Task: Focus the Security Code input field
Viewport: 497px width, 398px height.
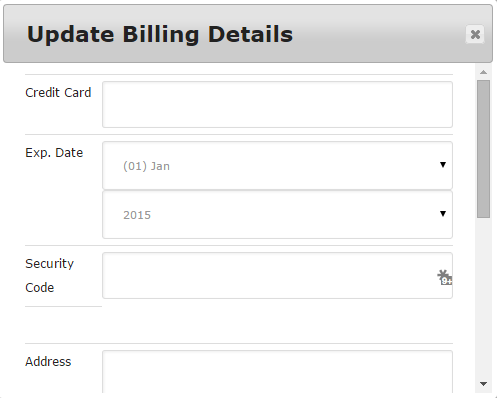Action: coord(277,276)
